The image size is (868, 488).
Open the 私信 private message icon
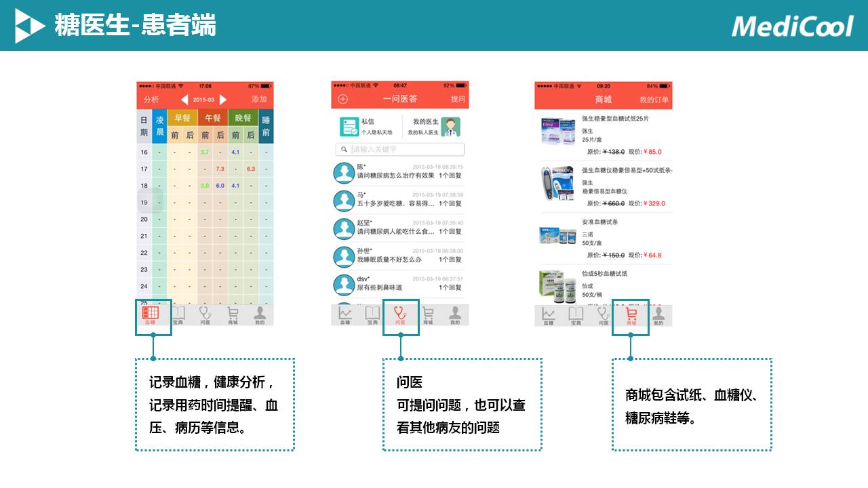(349, 127)
